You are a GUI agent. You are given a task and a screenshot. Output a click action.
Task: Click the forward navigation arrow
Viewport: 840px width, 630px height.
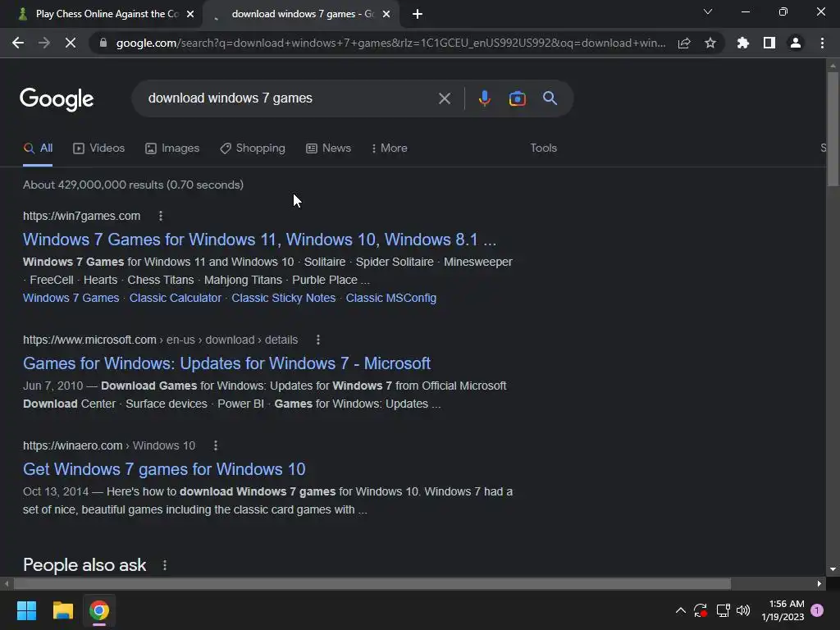coord(44,43)
